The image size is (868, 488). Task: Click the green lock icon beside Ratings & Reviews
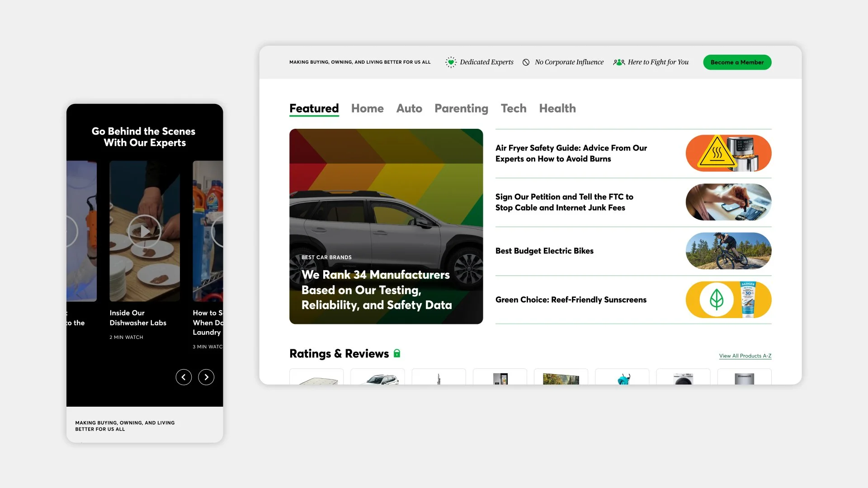pyautogui.click(x=397, y=353)
